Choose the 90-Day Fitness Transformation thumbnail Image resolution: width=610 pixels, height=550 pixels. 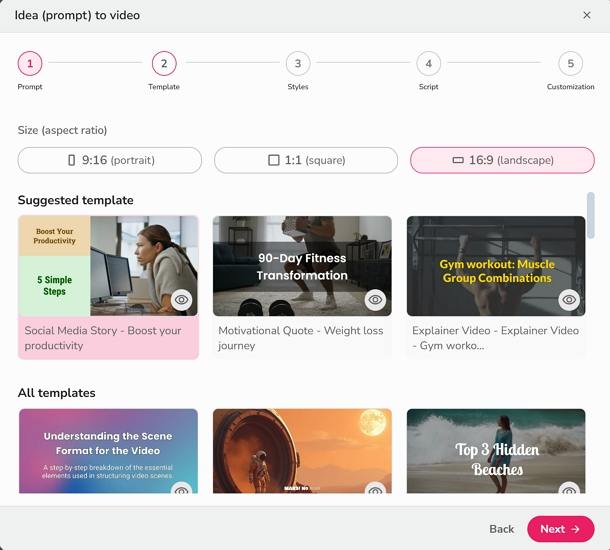pyautogui.click(x=302, y=266)
